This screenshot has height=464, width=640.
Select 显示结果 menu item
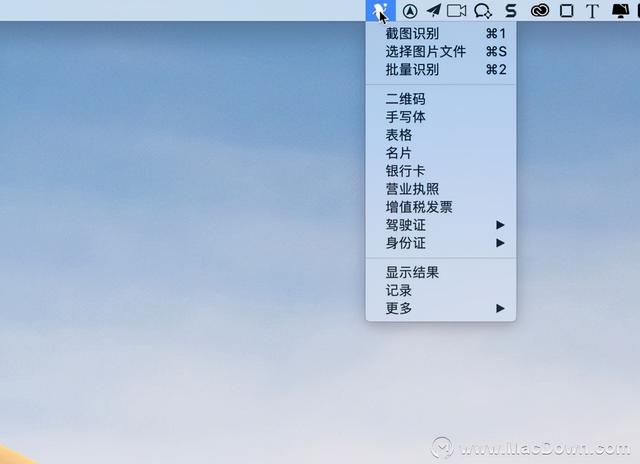click(441, 272)
